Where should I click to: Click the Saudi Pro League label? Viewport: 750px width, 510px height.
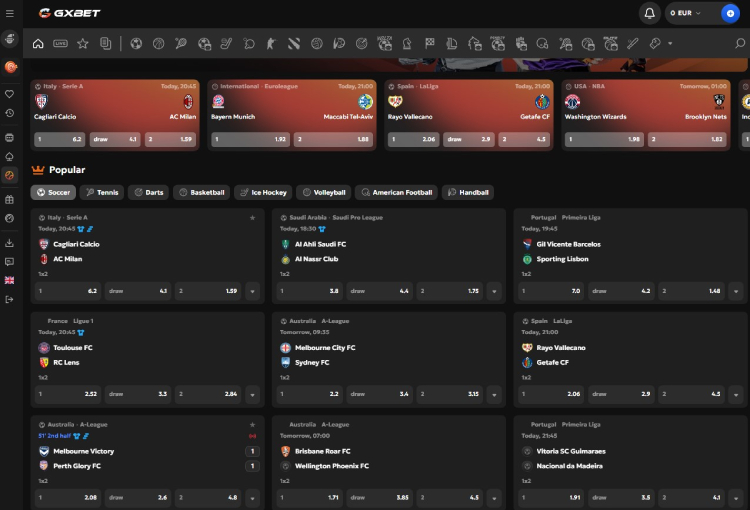point(357,218)
